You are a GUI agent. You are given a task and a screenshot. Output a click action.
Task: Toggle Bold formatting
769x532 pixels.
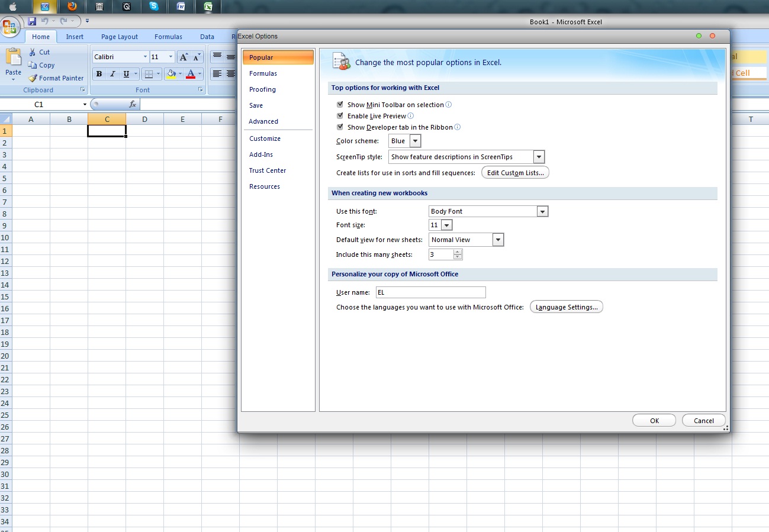coord(99,74)
